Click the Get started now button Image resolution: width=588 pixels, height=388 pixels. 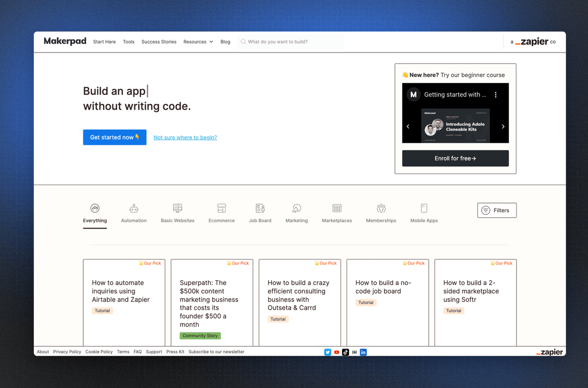[x=115, y=137]
